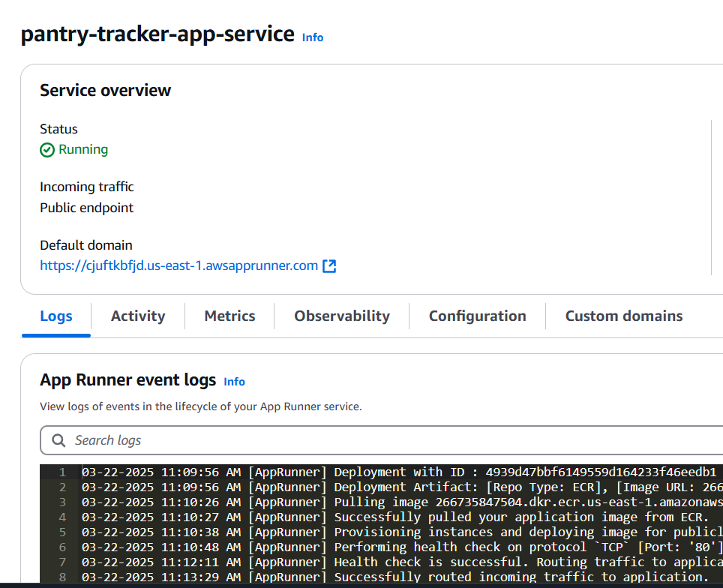
Task: Click log line 6 Performing health check
Action: (402, 547)
